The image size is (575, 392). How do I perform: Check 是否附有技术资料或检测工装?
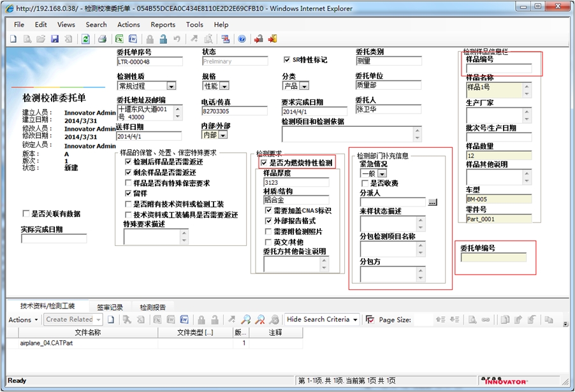pos(128,204)
